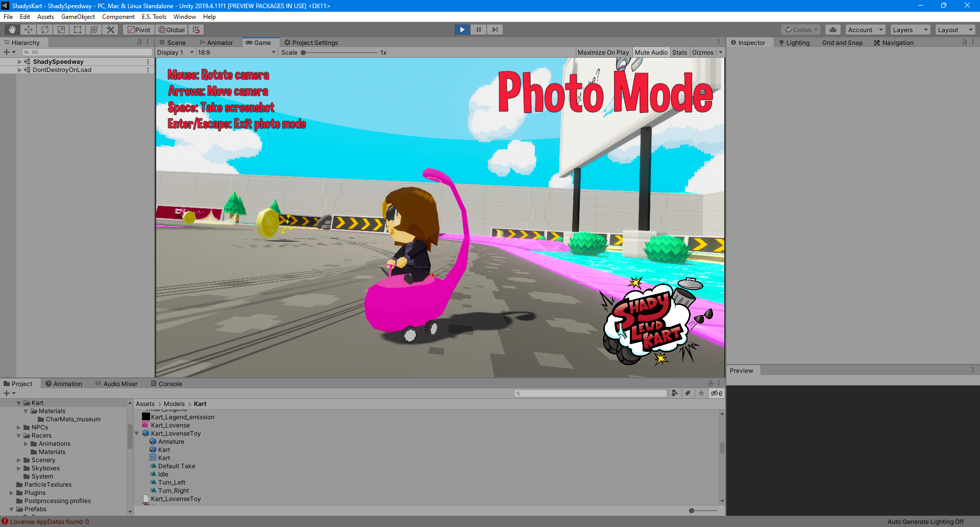980x527 pixels.
Task: Open the GameObject menu
Action: (78, 16)
